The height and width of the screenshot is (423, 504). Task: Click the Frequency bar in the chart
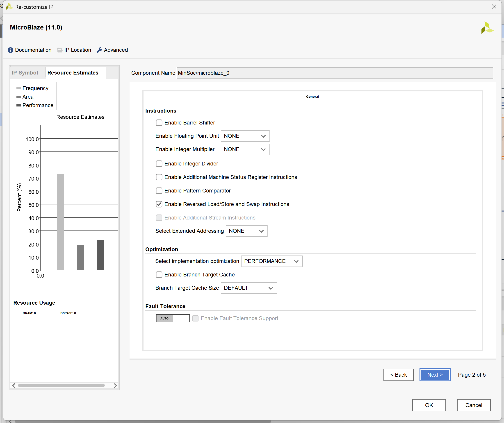click(x=60, y=222)
